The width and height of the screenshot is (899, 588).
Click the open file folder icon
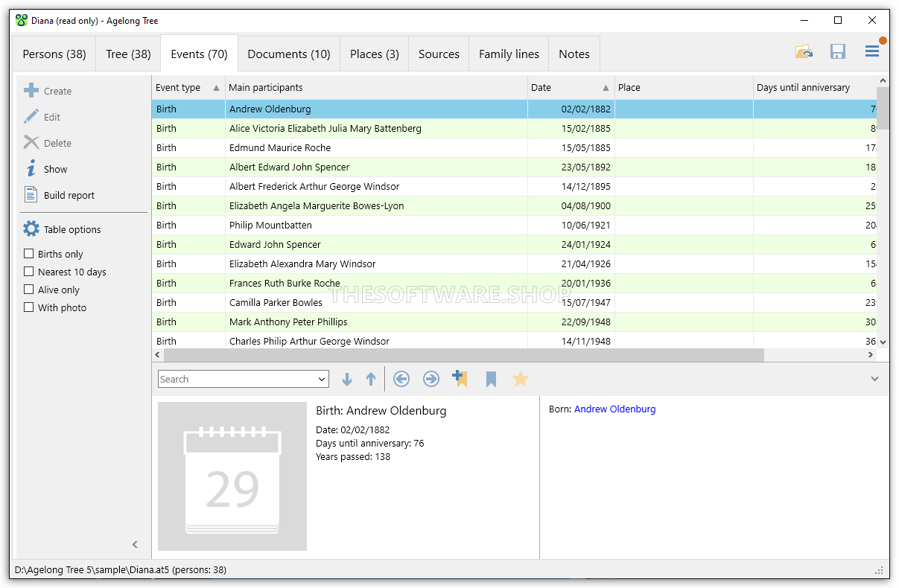[x=804, y=51]
